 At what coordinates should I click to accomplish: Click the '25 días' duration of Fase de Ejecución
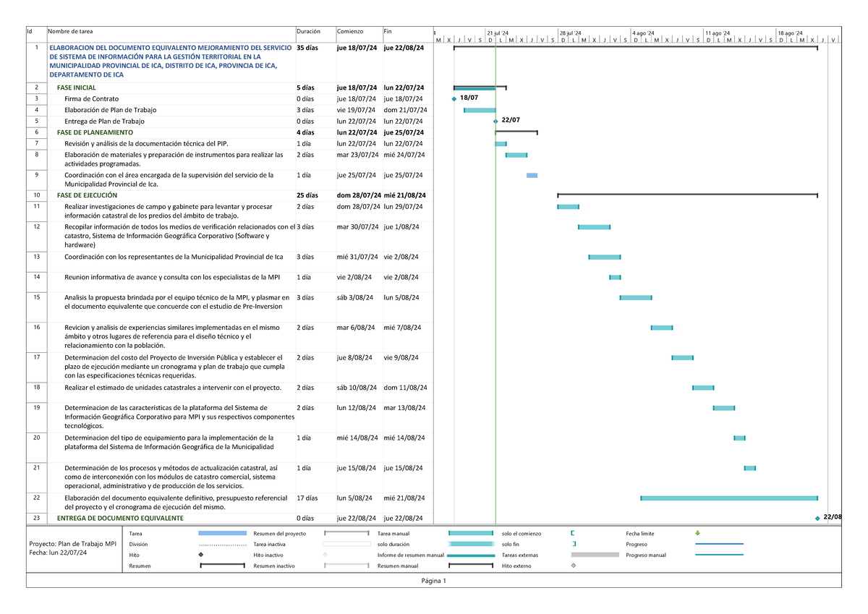click(307, 195)
